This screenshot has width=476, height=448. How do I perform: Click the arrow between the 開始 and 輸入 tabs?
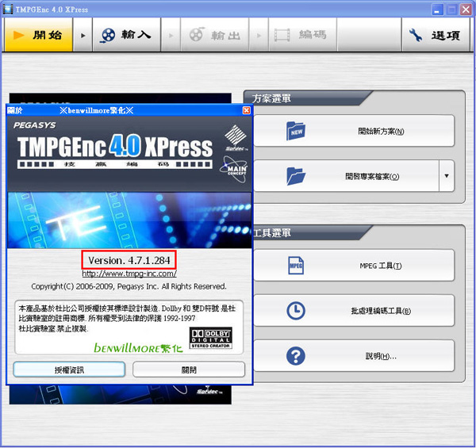(x=83, y=35)
